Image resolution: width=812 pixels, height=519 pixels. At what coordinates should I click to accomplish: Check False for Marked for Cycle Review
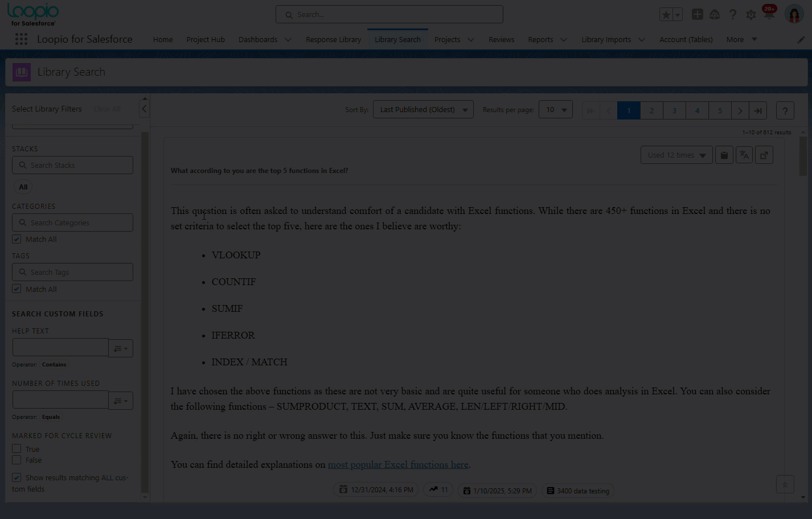click(17, 460)
